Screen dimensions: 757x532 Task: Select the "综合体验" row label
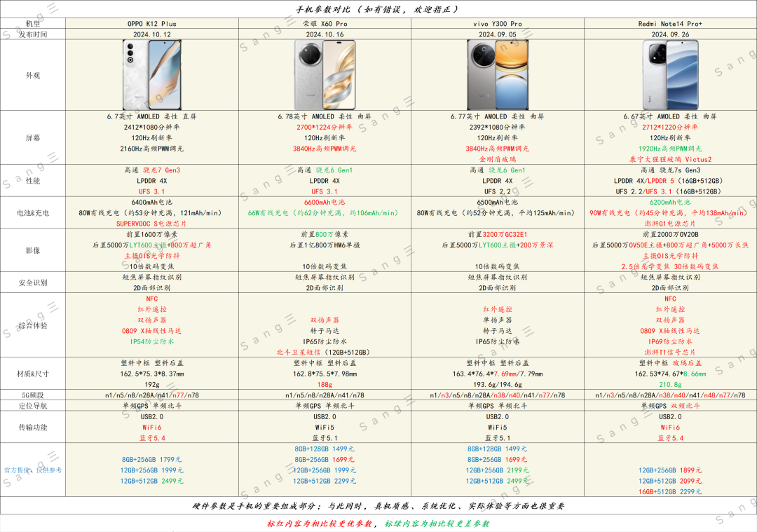coord(33,325)
